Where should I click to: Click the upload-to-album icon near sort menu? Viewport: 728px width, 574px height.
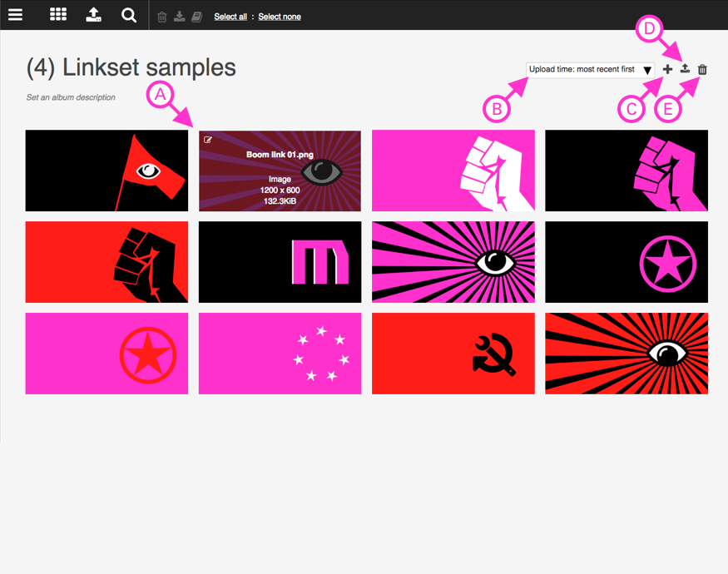point(685,69)
